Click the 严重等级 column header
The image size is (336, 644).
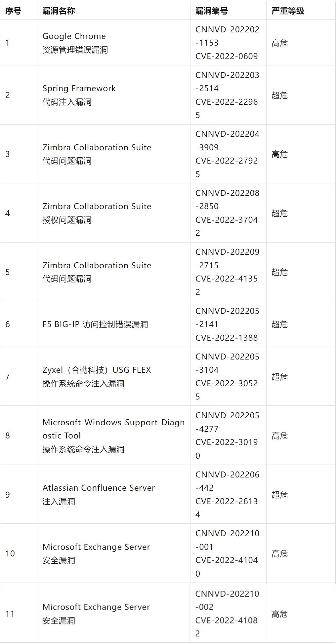click(287, 11)
